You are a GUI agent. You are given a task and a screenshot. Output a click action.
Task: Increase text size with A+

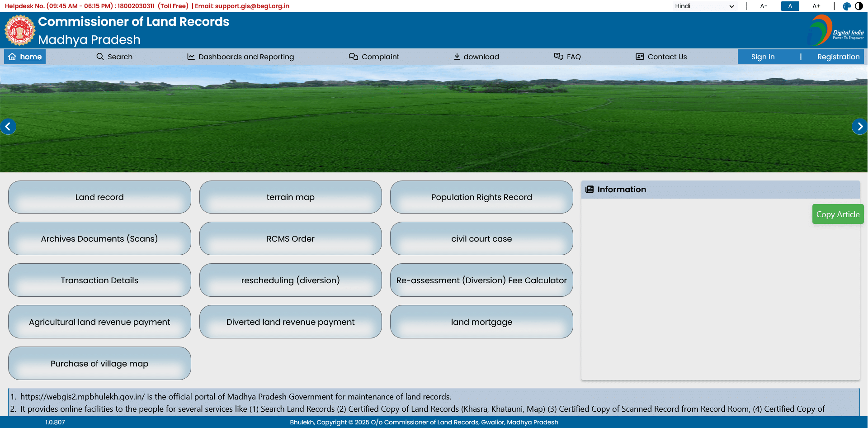coord(816,6)
